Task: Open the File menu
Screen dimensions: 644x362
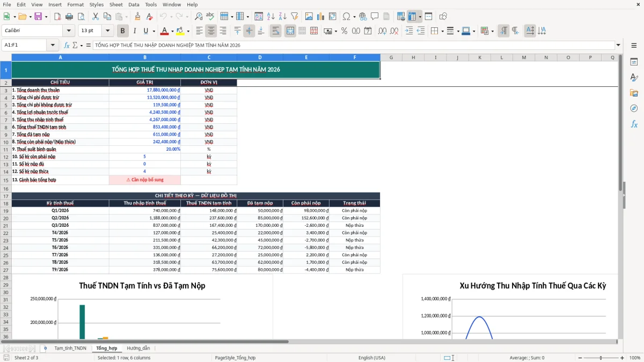Action: [x=7, y=4]
